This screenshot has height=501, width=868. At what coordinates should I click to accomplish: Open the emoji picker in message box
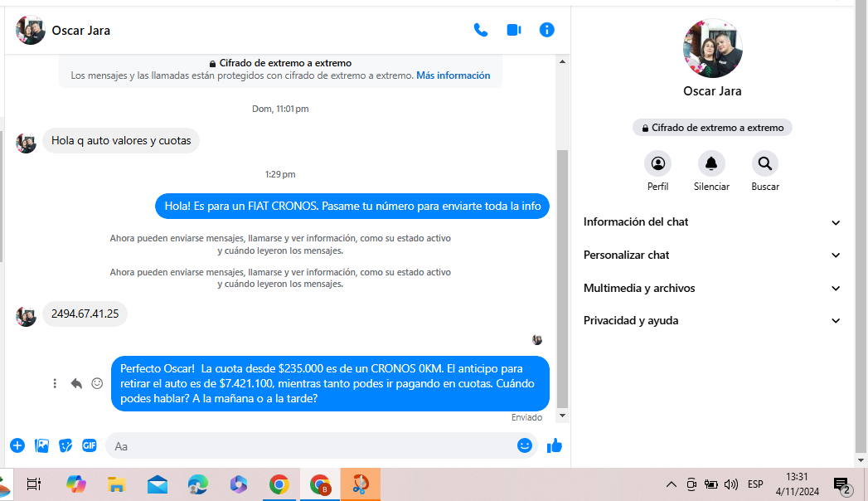524,445
